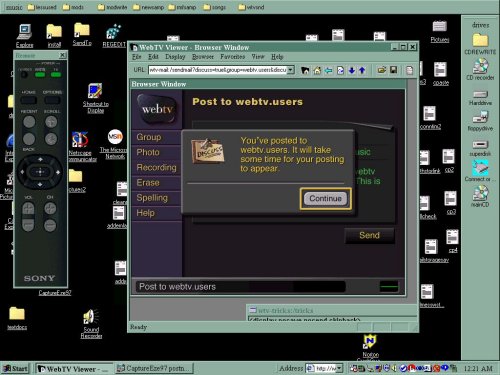Click the blue up arrow toolbar icon
Viewport: 500px width, 375px height.
(x=362, y=70)
